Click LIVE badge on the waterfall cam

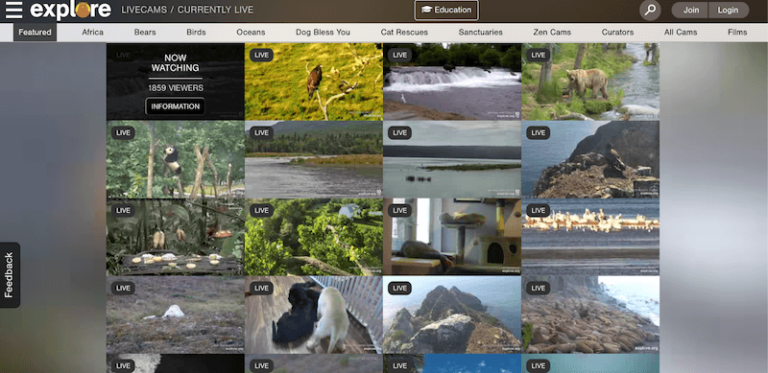400,55
